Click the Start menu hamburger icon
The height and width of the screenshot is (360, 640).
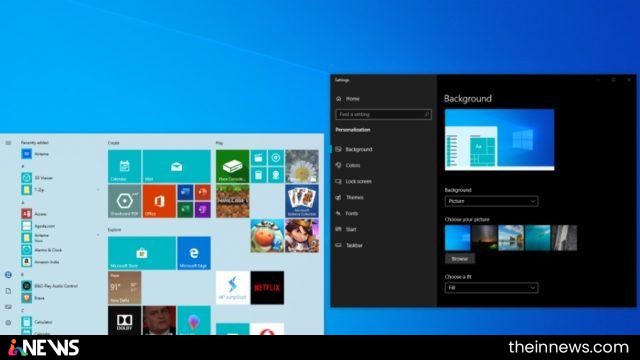click(x=8, y=143)
